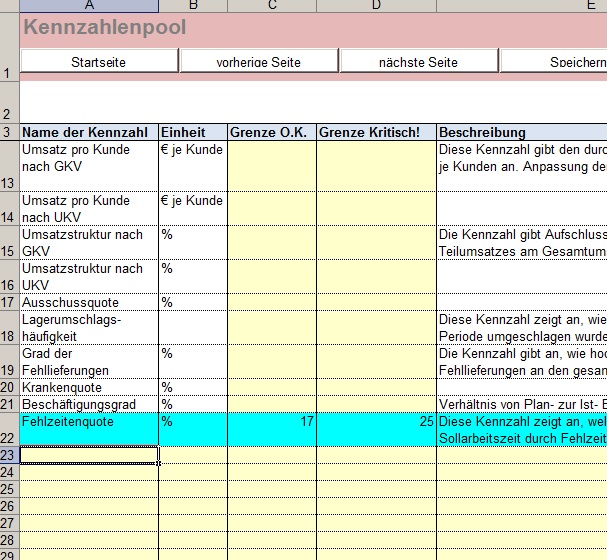The image size is (607, 560).
Task: Select Grenze O.K. cell for Krankenquote
Action: 272,387
